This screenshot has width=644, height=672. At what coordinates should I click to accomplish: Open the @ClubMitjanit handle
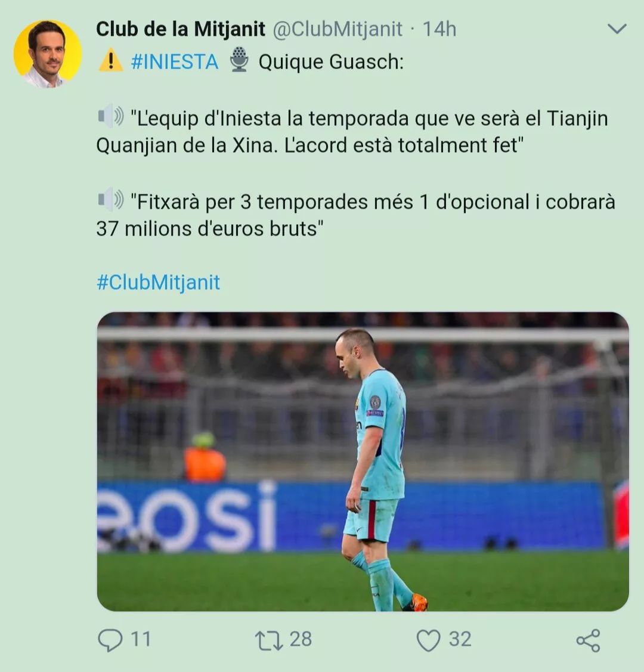pyautogui.click(x=338, y=30)
